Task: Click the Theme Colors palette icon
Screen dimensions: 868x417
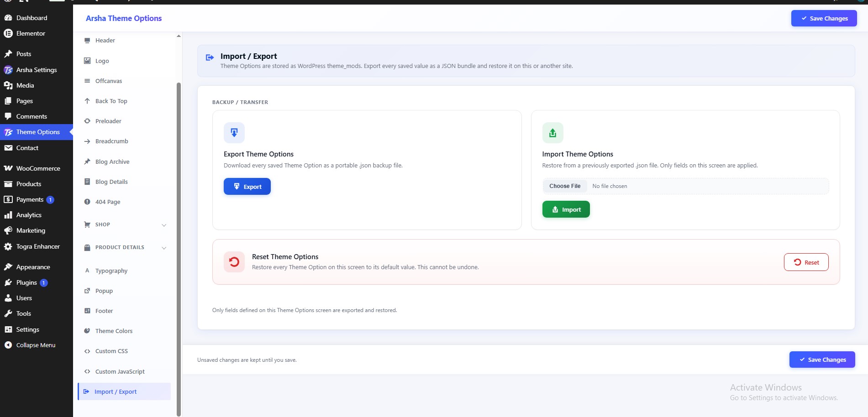Action: coord(87,331)
